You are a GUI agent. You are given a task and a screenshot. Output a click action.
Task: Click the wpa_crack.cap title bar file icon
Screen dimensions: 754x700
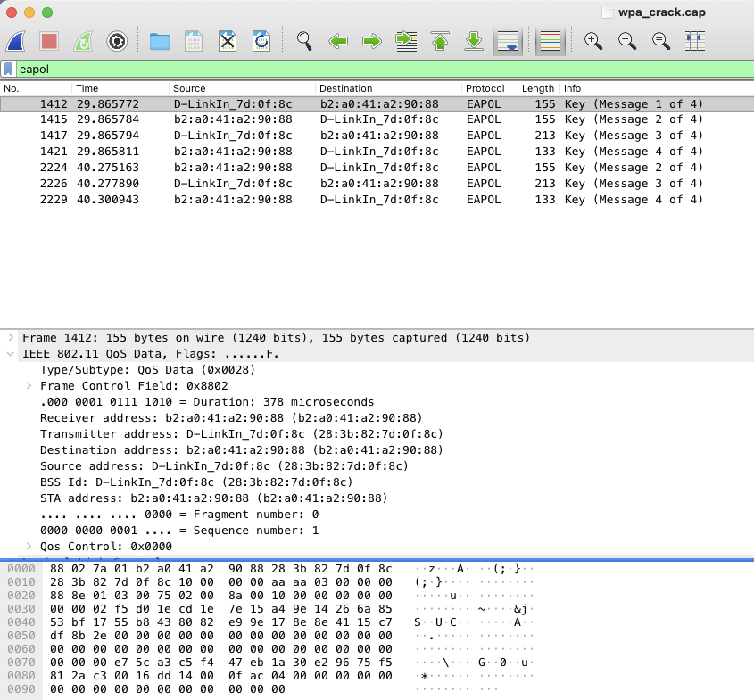608,12
